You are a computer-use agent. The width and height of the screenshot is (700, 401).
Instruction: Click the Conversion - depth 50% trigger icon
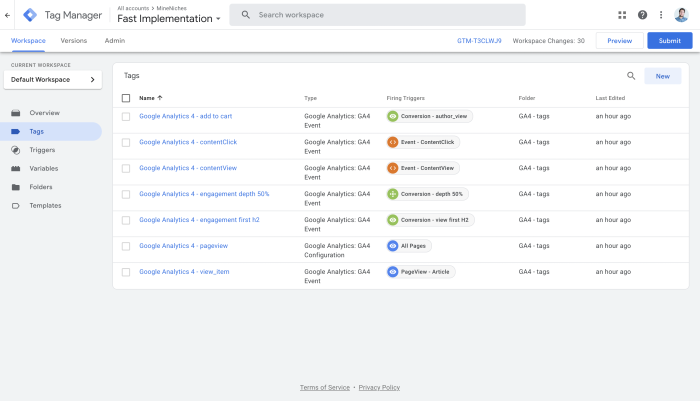(392, 194)
